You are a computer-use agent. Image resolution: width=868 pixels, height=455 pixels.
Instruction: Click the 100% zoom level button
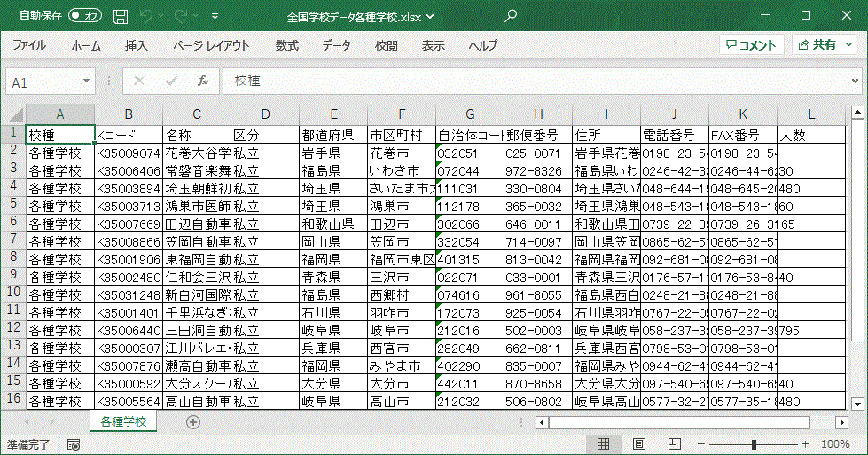(835, 443)
